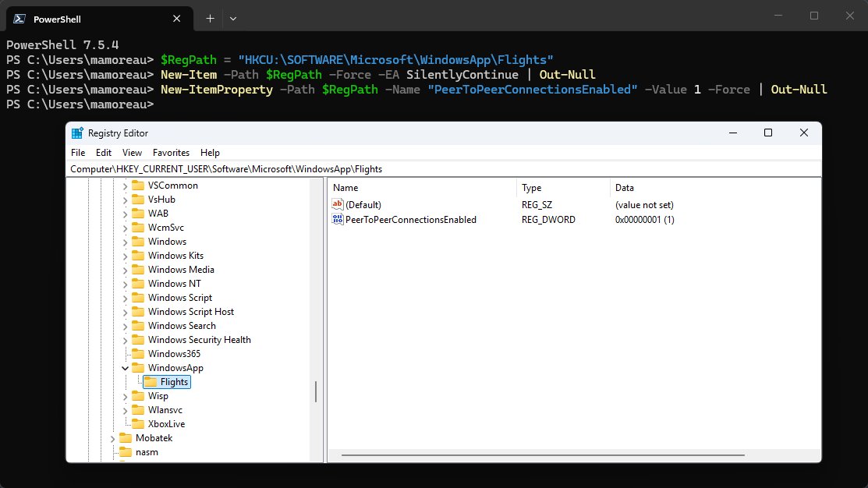Image resolution: width=868 pixels, height=488 pixels.
Task: Select the Windows Script key
Action: (180, 298)
